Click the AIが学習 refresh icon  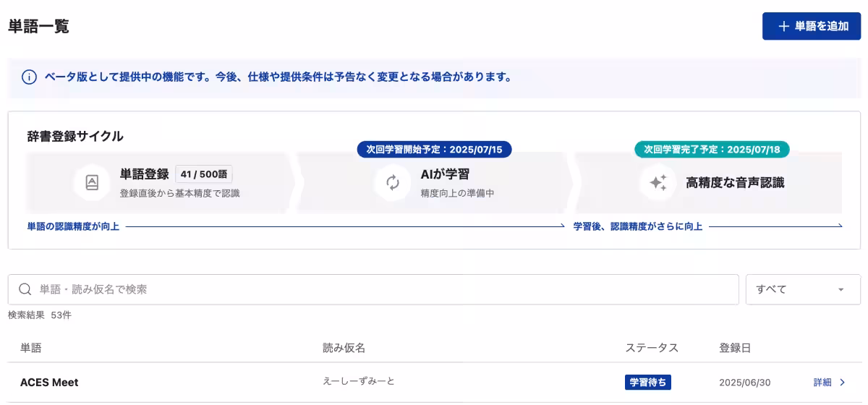(x=392, y=182)
